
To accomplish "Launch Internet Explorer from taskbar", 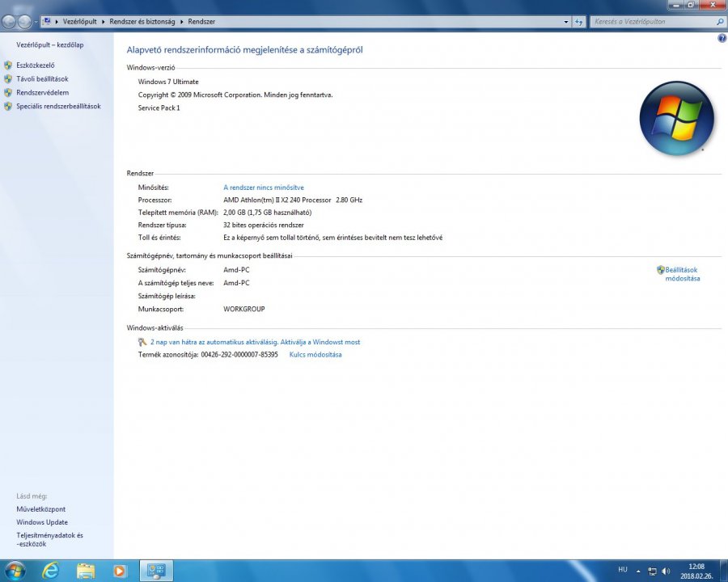I will [50, 571].
